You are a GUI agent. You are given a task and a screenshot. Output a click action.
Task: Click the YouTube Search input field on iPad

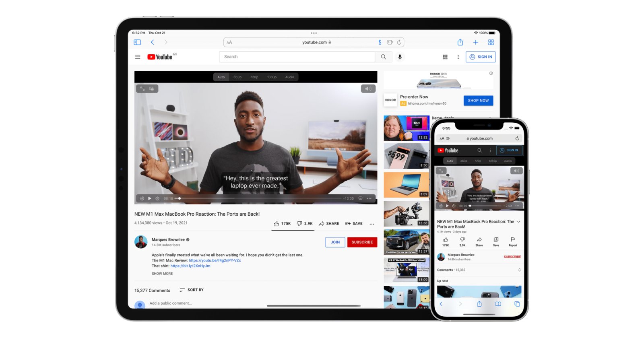tap(297, 57)
